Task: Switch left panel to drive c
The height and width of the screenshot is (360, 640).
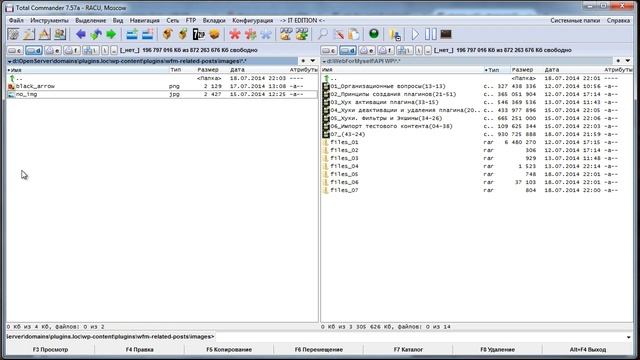Action: pos(16,50)
